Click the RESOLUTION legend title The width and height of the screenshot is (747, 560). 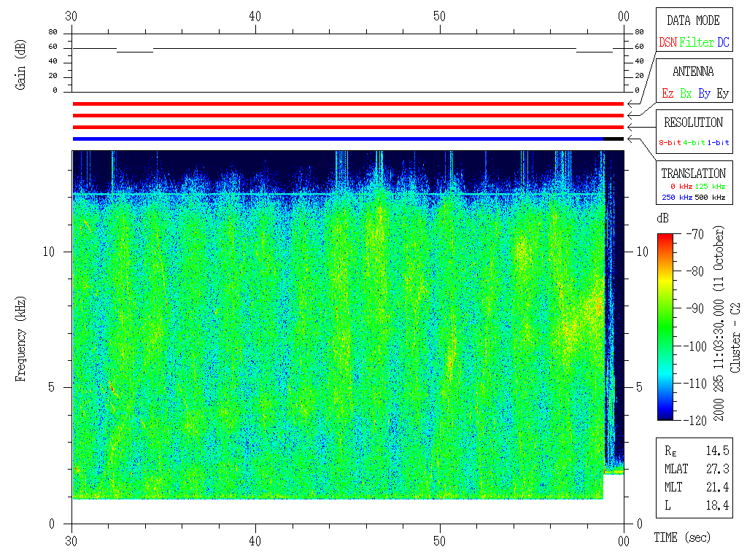[x=693, y=122]
